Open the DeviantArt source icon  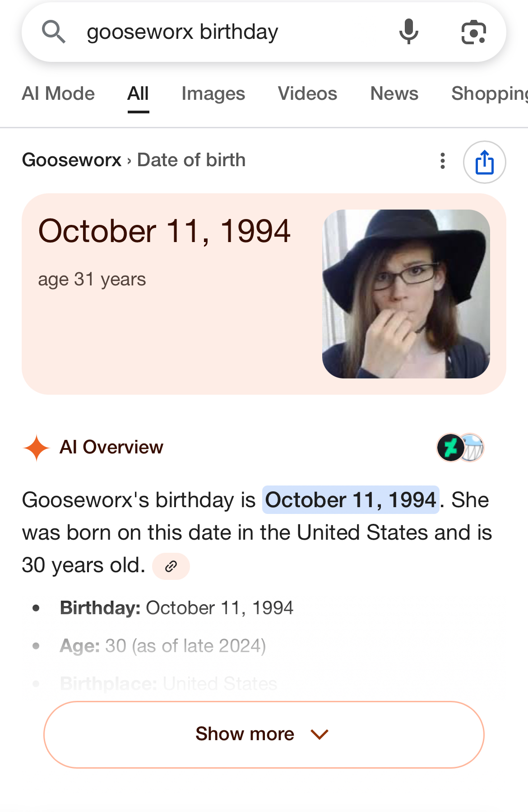tap(450, 448)
